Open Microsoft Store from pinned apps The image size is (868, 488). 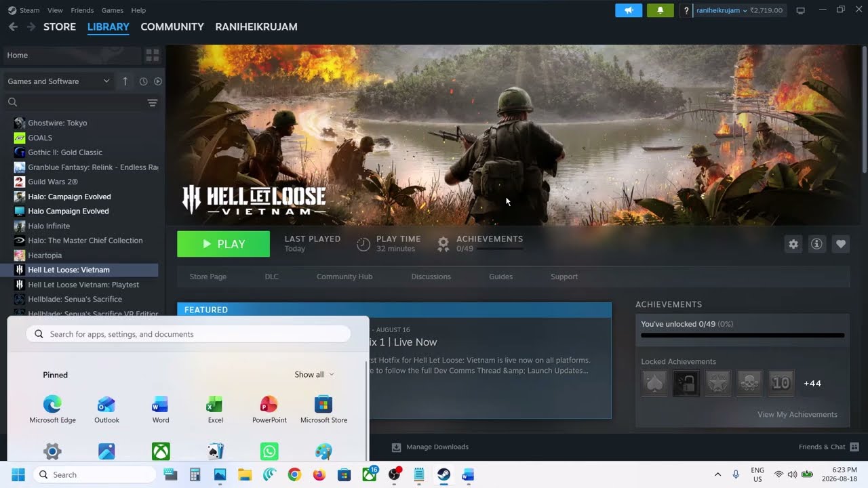(323, 410)
